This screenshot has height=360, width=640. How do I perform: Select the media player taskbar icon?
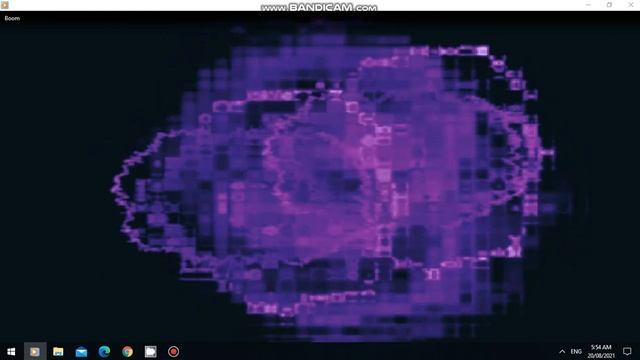pos(35,351)
